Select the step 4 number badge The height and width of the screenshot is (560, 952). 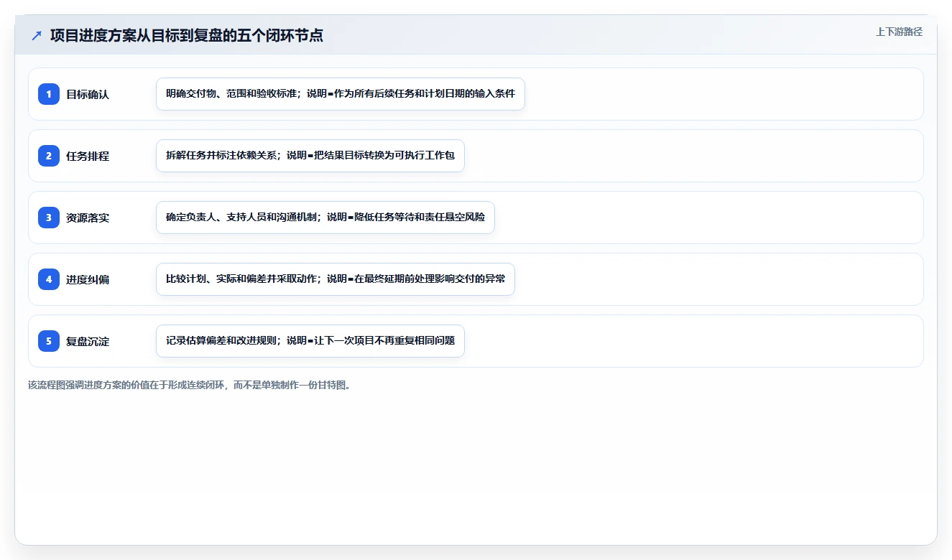point(49,279)
